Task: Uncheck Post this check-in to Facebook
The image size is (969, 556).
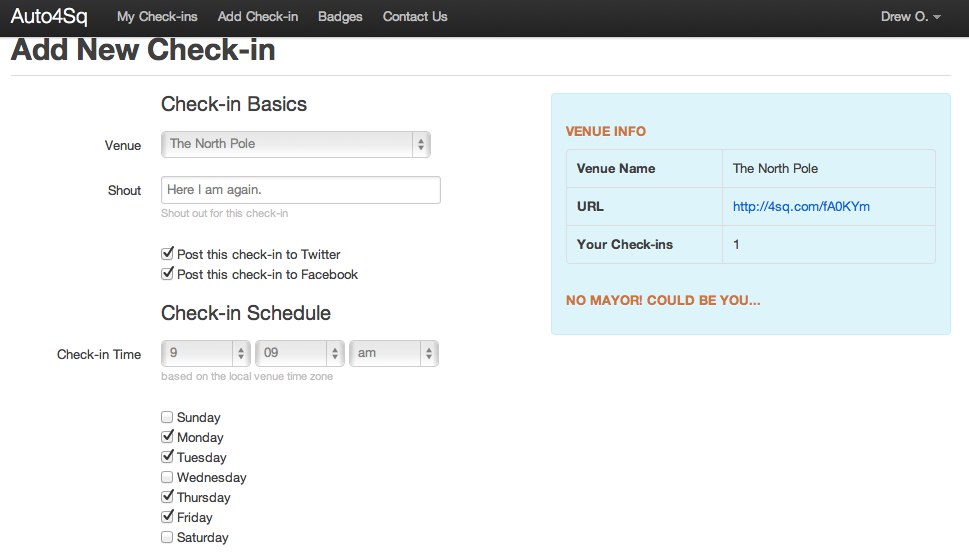Action: (x=168, y=274)
